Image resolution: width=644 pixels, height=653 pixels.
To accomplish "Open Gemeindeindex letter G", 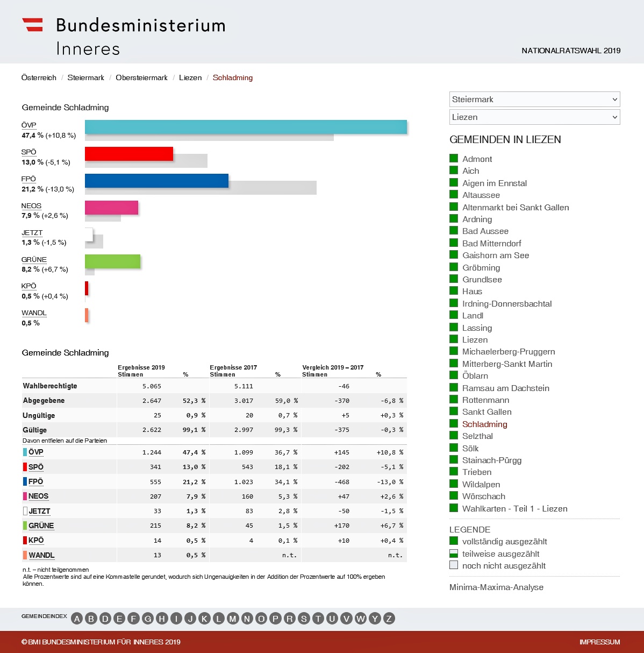I will click(x=148, y=619).
